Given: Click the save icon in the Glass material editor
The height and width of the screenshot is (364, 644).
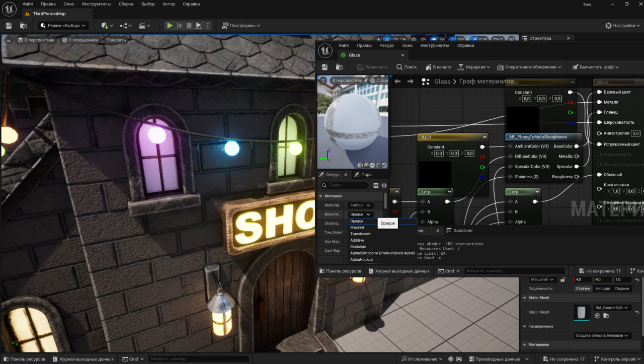Looking at the screenshot, I should point(325,67).
